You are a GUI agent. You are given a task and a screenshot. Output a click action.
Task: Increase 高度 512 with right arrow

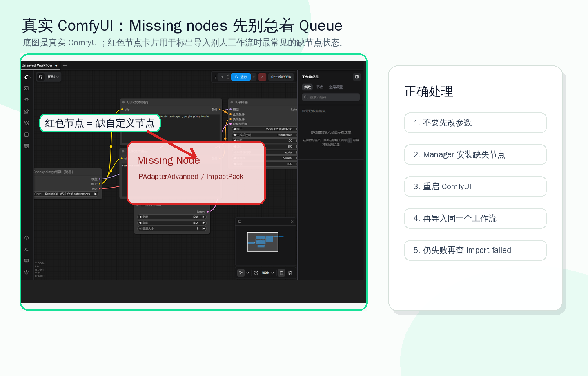click(x=203, y=223)
